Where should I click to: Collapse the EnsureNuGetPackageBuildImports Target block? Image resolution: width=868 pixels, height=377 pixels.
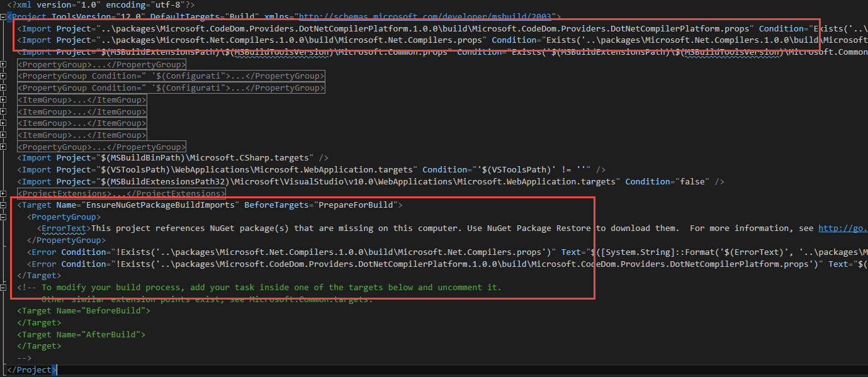click(x=4, y=205)
